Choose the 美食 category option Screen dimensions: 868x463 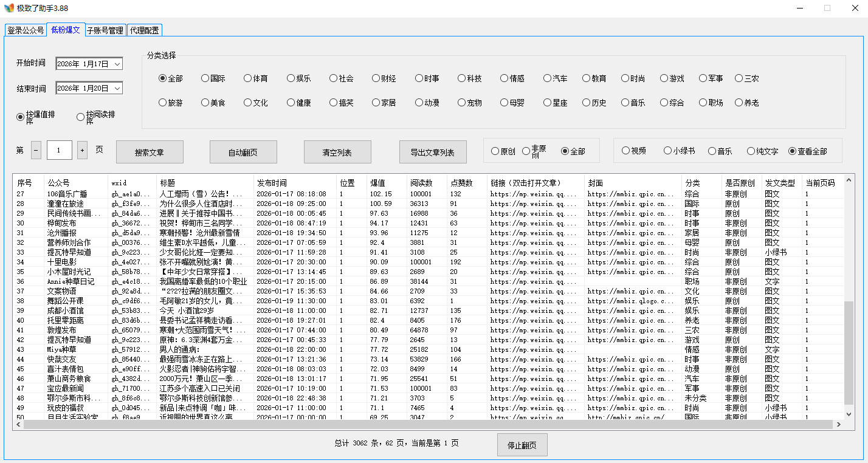coord(205,103)
